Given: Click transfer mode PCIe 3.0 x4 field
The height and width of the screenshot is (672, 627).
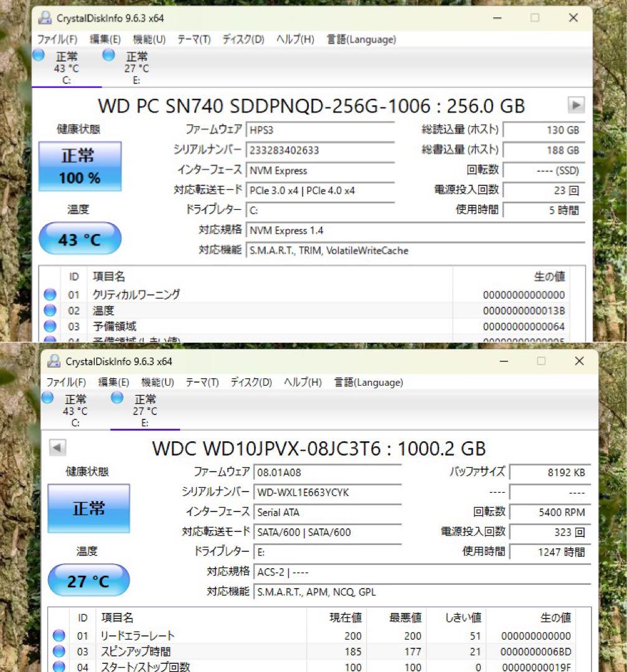Looking at the screenshot, I should coord(320,190).
